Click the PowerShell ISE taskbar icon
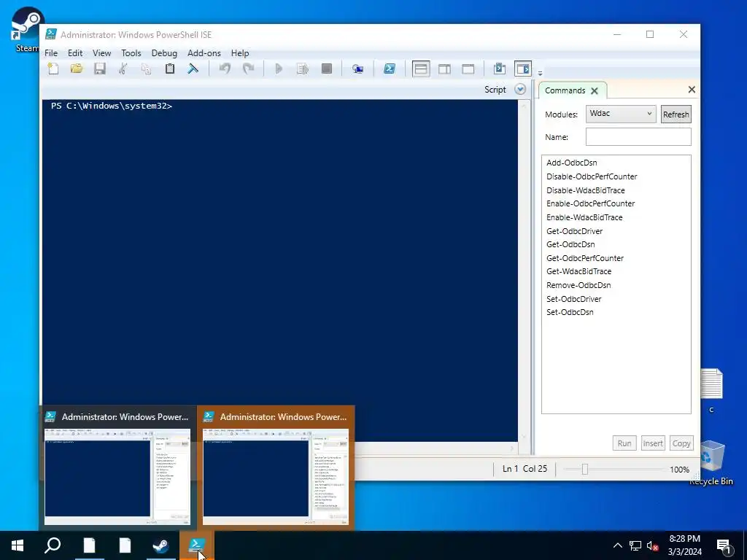This screenshot has height=560, width=747. click(x=197, y=545)
